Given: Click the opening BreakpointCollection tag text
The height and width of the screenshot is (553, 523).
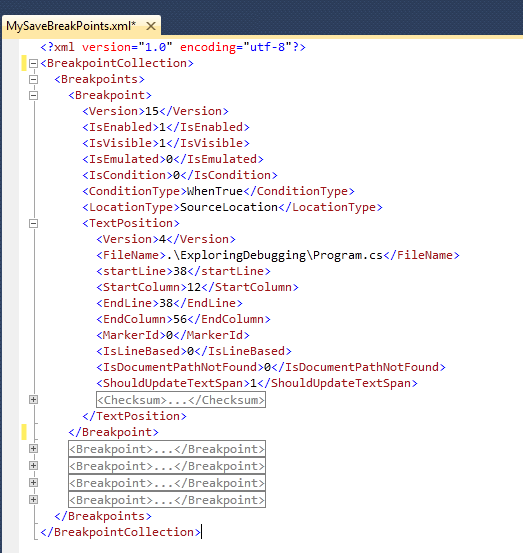Looking at the screenshot, I should point(117,63).
